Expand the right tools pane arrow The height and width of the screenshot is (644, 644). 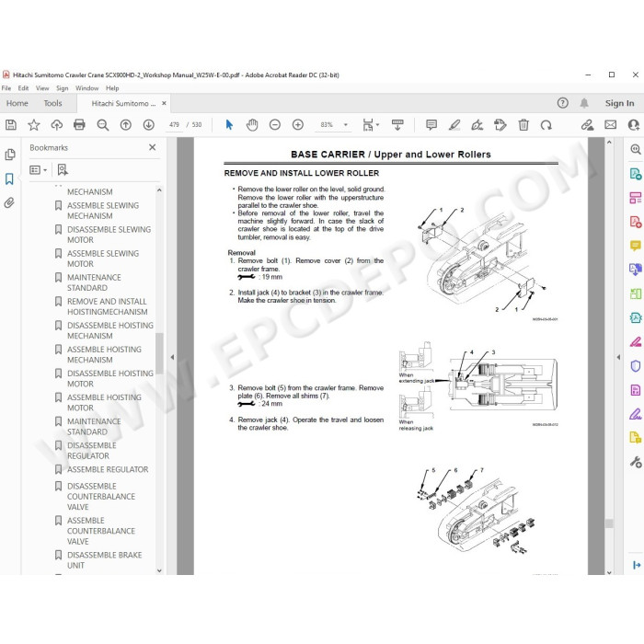tap(637, 565)
